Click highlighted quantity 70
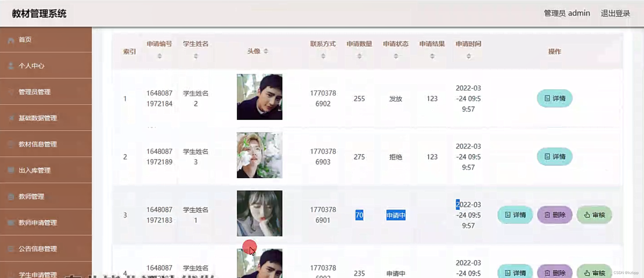Viewport: 644px width, 278px height. click(359, 215)
